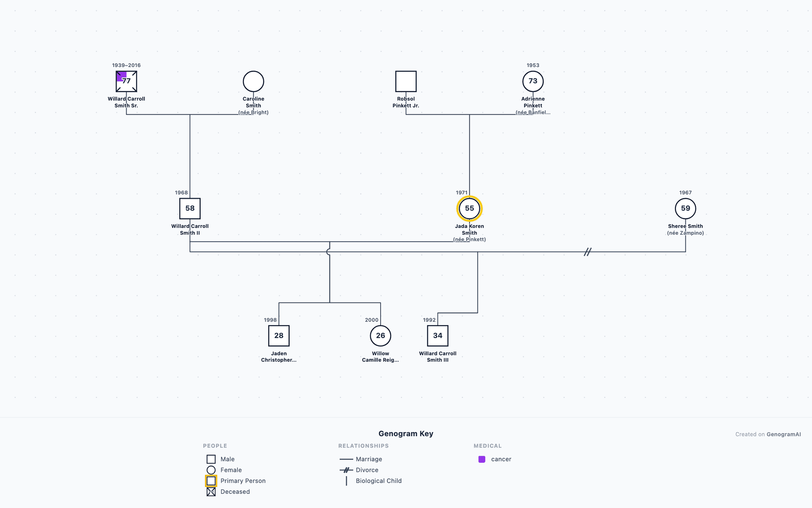
Task: Click the Genogram Key heading
Action: pos(406,434)
